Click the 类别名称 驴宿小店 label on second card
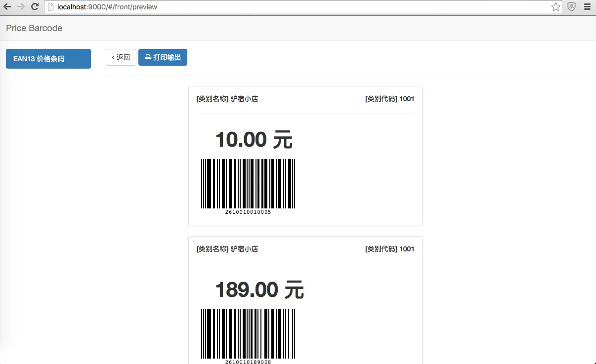Viewport: 596px width, 364px height. click(x=228, y=249)
